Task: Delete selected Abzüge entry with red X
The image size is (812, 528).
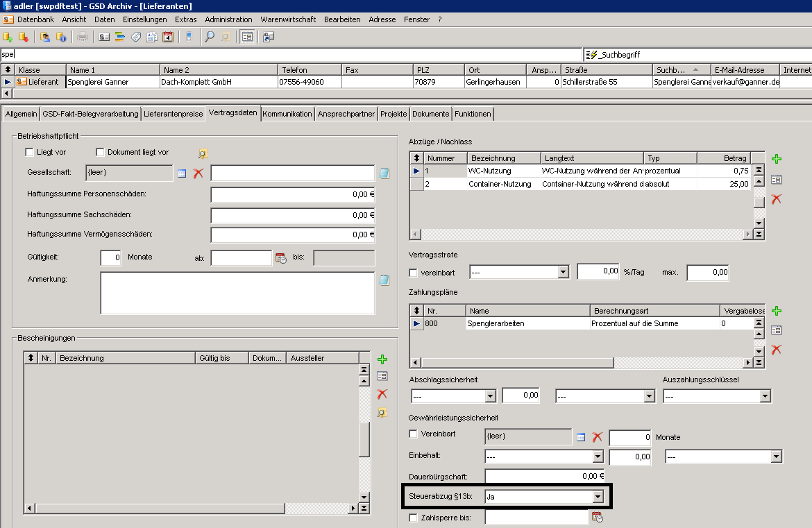Action: point(777,198)
